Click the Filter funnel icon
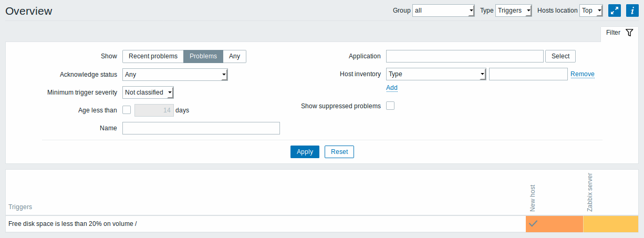This screenshot has width=644, height=238. (629, 33)
